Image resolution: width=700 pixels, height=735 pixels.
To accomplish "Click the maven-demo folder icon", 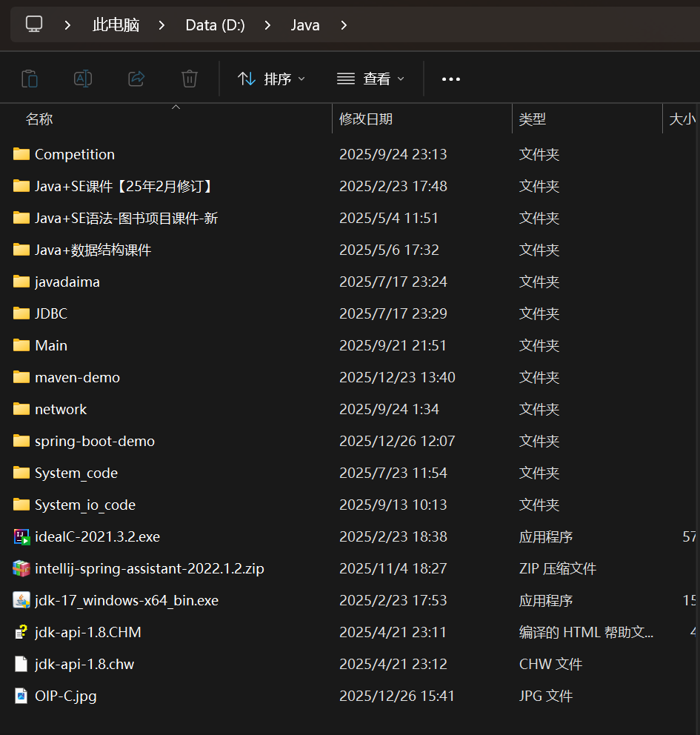I will tap(21, 377).
